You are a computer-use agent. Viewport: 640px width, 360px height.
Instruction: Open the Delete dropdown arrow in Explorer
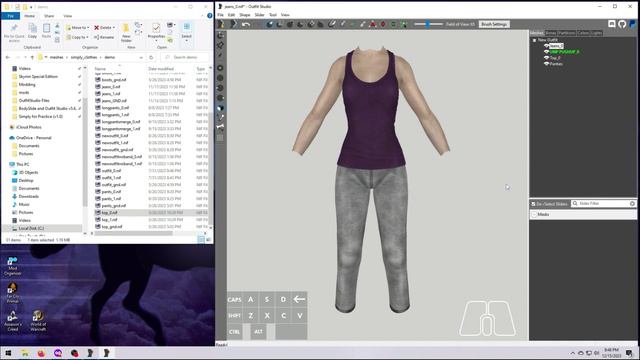tap(113, 27)
